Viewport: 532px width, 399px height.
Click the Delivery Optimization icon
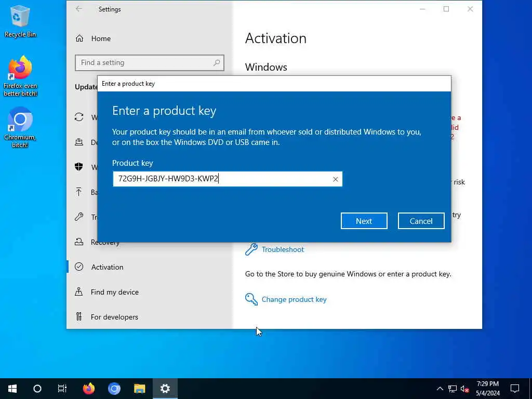[79, 142]
